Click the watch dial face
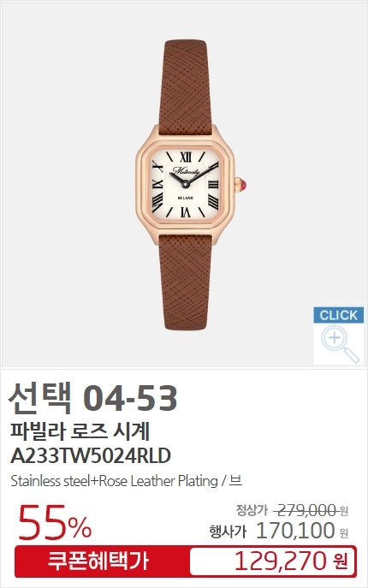The image size is (368, 588). point(185,184)
